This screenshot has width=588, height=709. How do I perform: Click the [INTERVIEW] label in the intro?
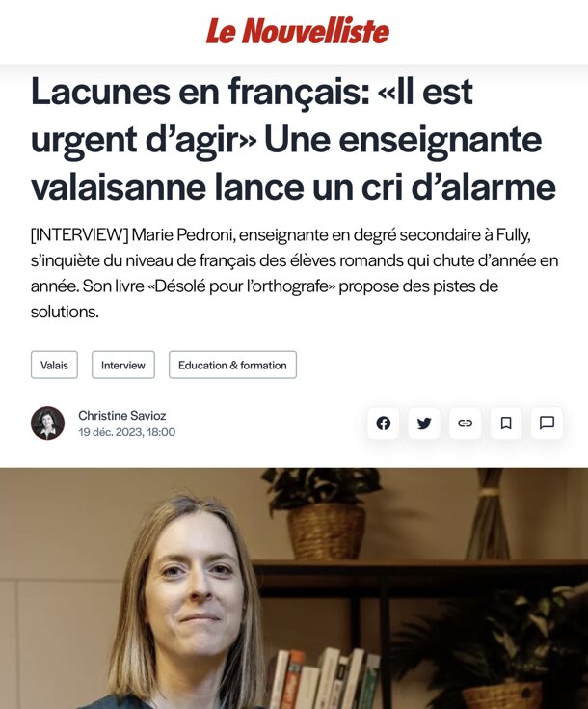(80, 235)
